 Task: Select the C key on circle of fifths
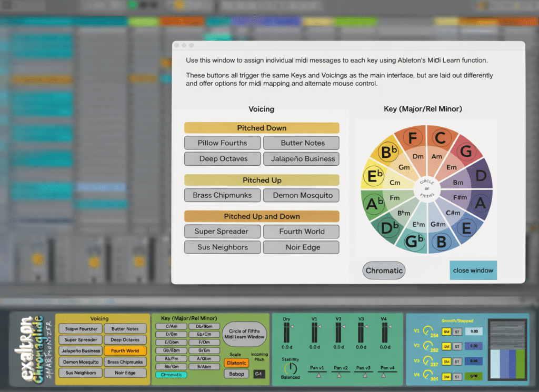click(440, 138)
